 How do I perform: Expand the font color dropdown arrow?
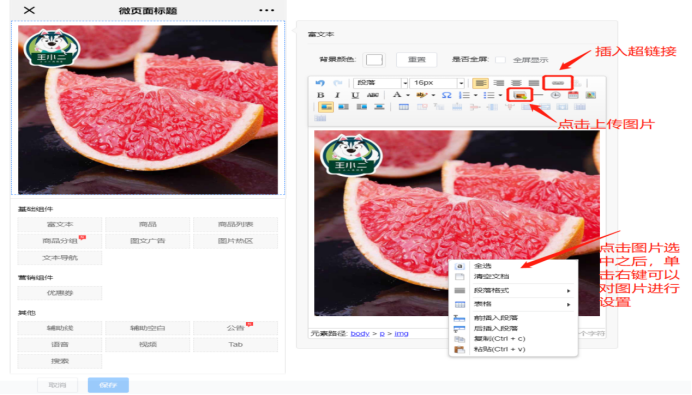(x=408, y=95)
